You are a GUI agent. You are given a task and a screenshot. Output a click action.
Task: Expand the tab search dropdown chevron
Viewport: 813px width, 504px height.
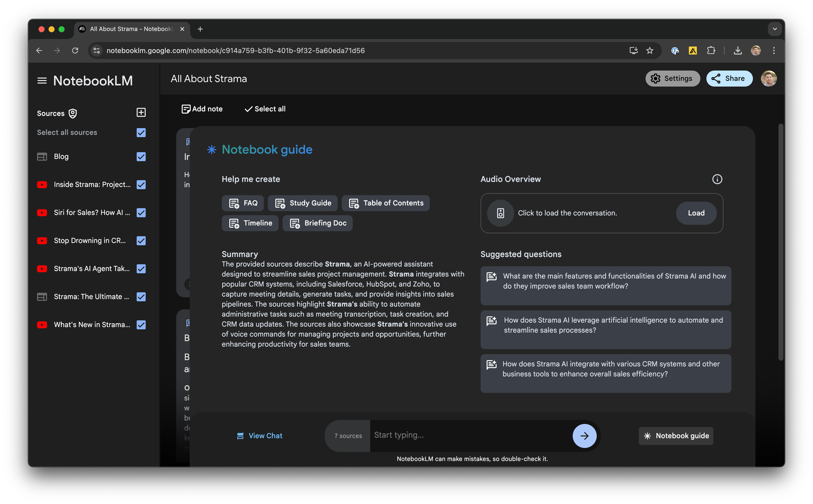point(775,29)
